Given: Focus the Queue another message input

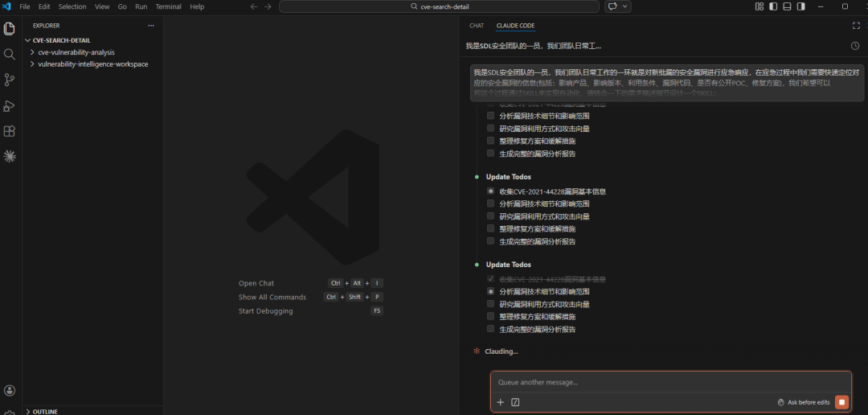Looking at the screenshot, I should [x=670, y=382].
